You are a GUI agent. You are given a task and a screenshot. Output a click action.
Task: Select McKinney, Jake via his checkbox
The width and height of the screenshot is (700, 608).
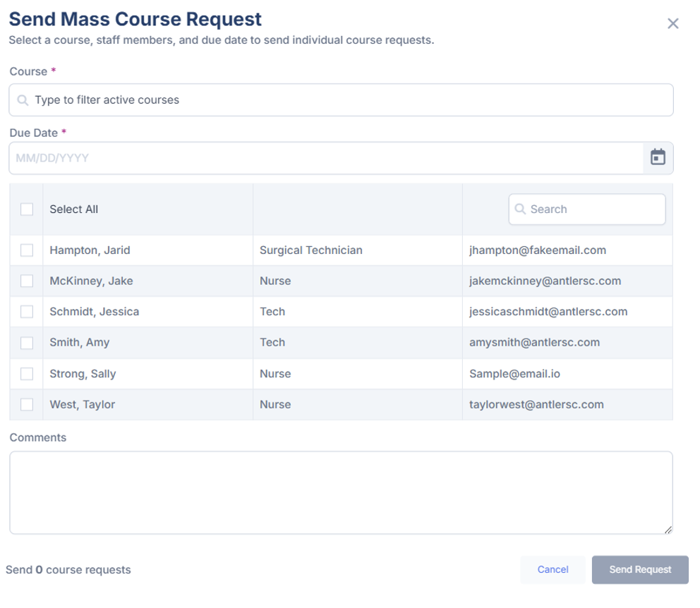(26, 281)
